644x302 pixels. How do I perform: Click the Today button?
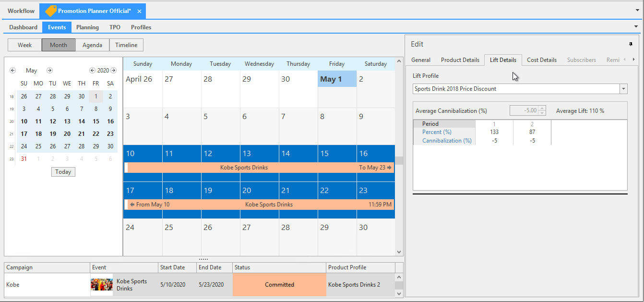[63, 172]
